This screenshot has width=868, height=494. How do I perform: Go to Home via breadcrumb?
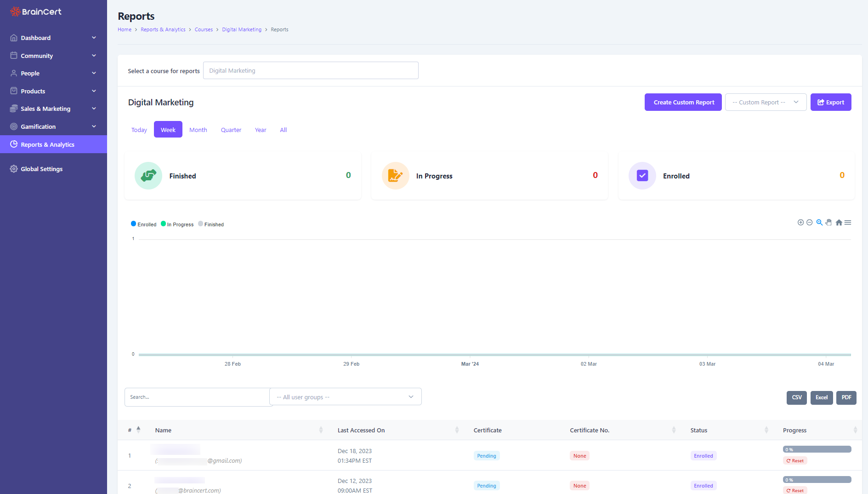tap(125, 29)
